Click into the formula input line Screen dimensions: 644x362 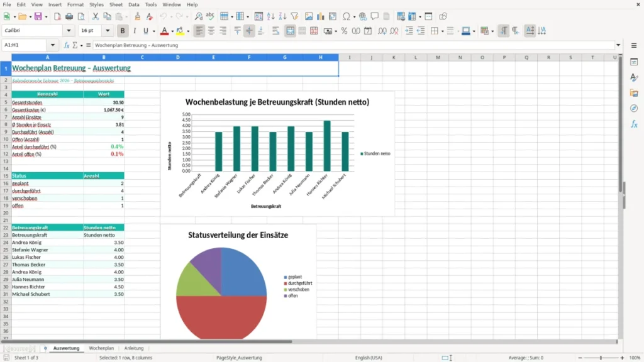click(353, 45)
